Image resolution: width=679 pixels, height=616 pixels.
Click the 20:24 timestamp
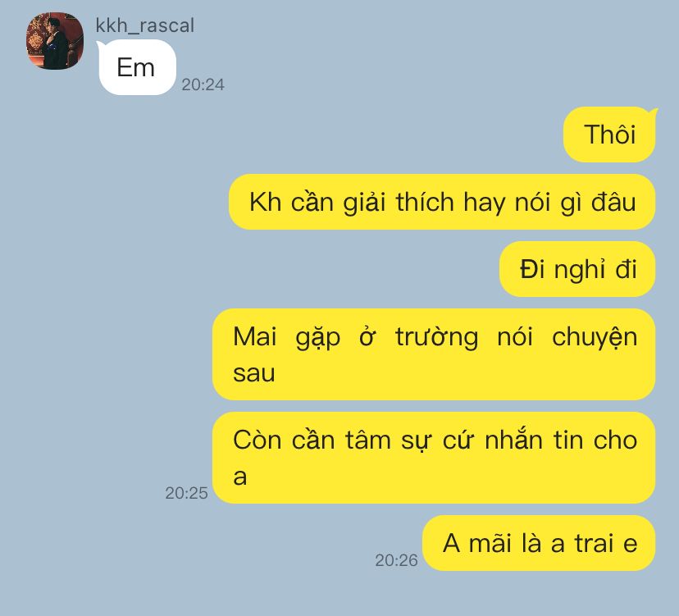click(203, 84)
